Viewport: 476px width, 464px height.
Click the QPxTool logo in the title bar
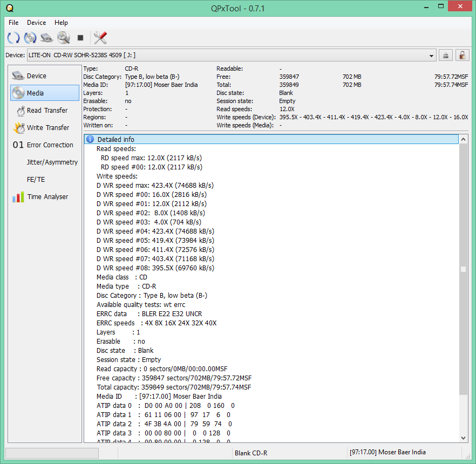click(10, 8)
